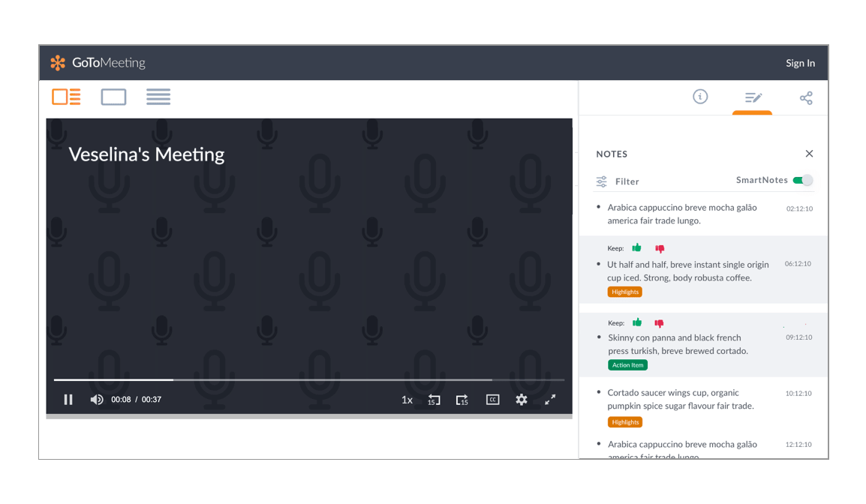Disable the SmartNotes toggle

(803, 180)
